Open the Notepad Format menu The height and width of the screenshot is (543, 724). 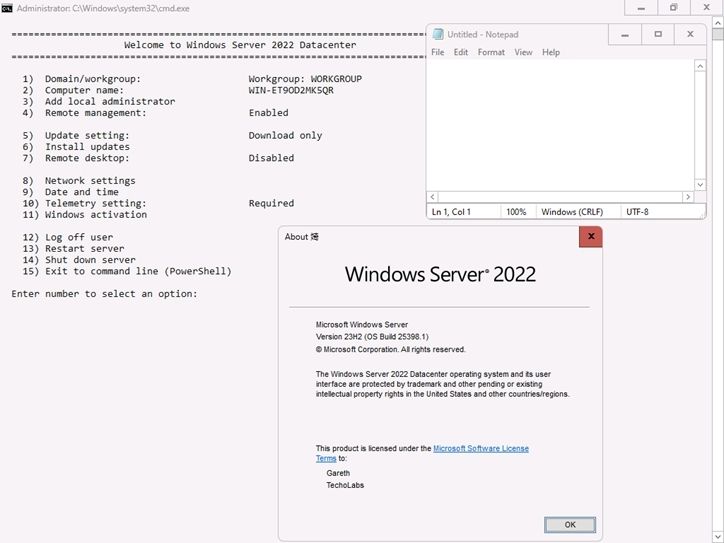point(491,52)
